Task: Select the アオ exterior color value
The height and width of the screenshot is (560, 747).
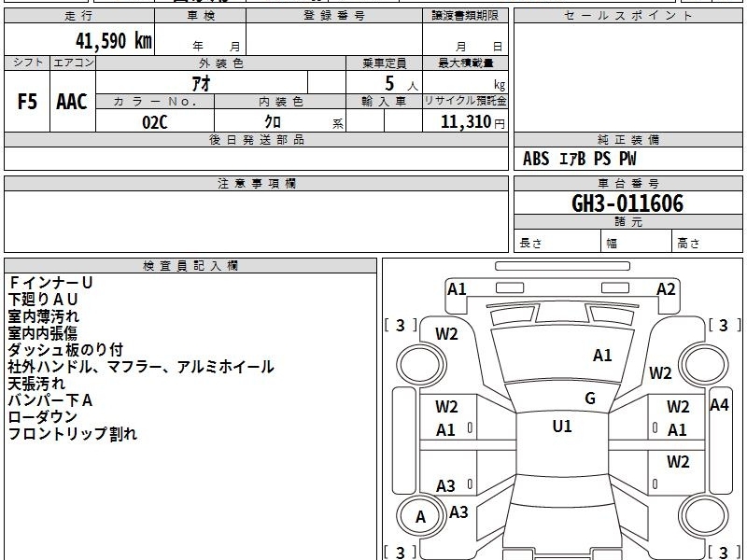Action: tap(202, 83)
